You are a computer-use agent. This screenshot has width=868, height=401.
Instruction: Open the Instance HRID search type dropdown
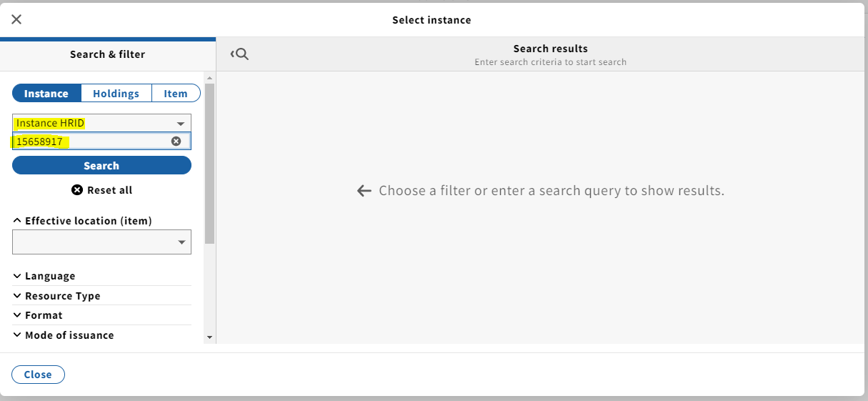(x=101, y=123)
